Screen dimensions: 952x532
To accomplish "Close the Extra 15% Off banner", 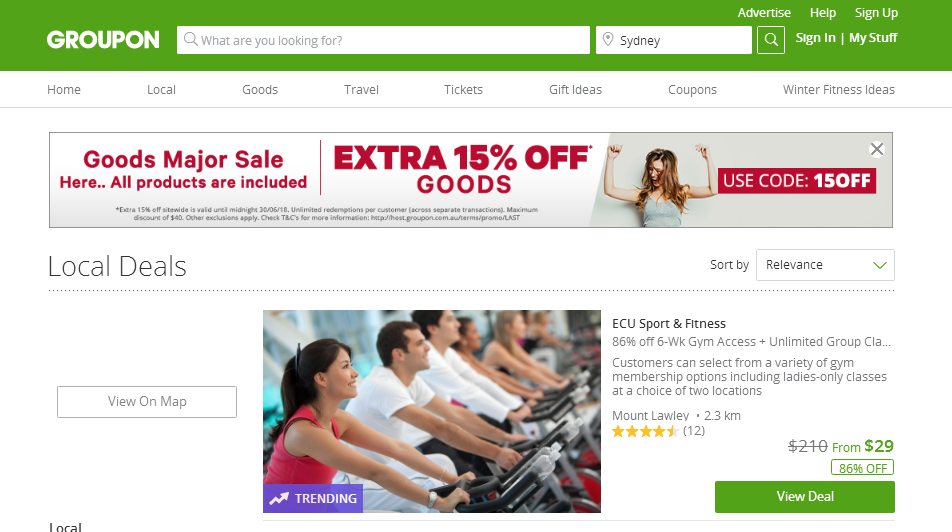I will 877,149.
